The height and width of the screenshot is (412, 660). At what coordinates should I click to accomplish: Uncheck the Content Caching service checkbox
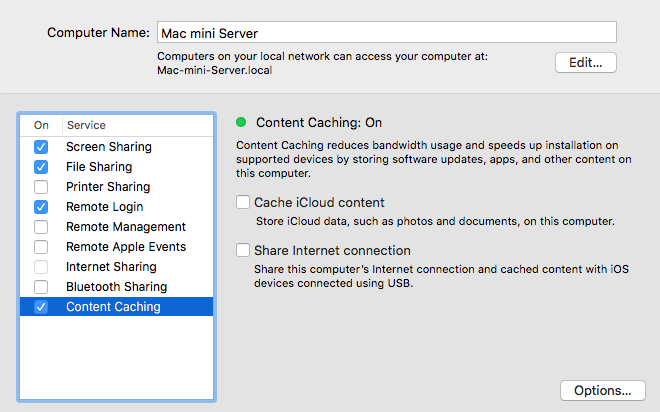coord(41,307)
